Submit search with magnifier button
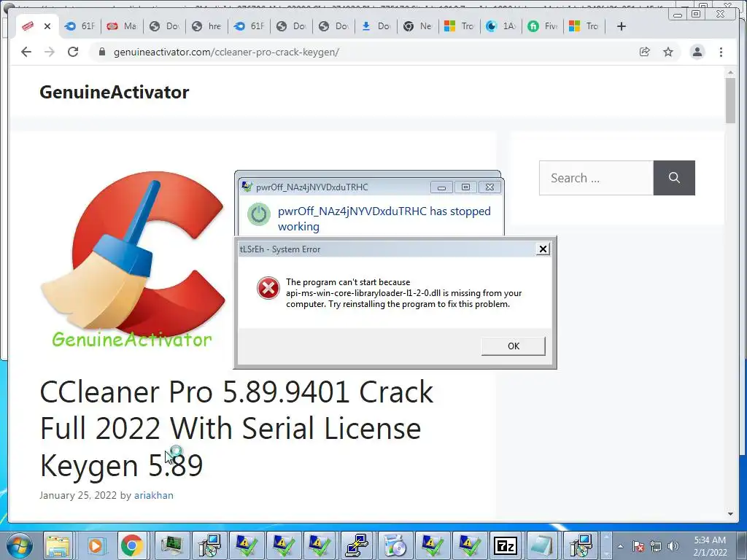This screenshot has width=747, height=560. pyautogui.click(x=674, y=178)
